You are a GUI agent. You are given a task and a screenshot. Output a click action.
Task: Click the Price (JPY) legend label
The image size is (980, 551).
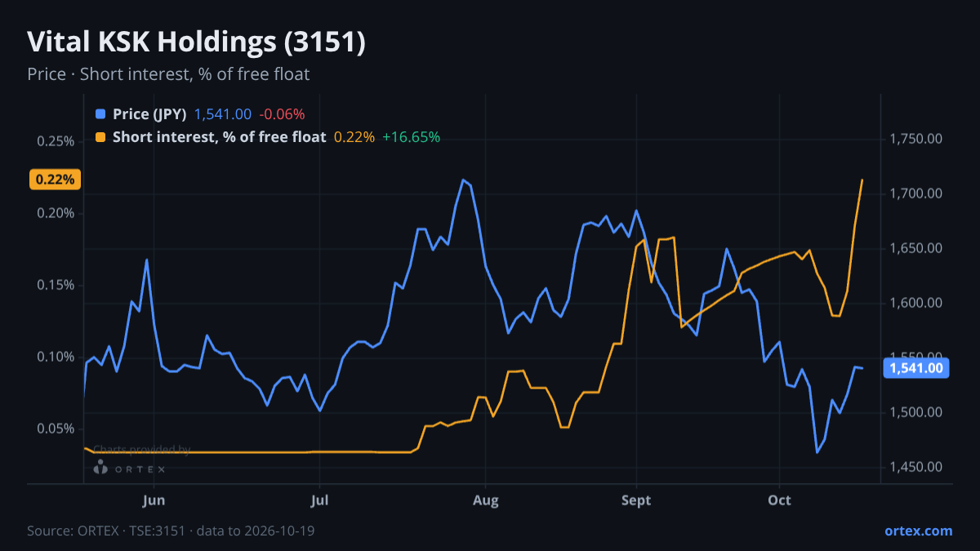tap(150, 114)
